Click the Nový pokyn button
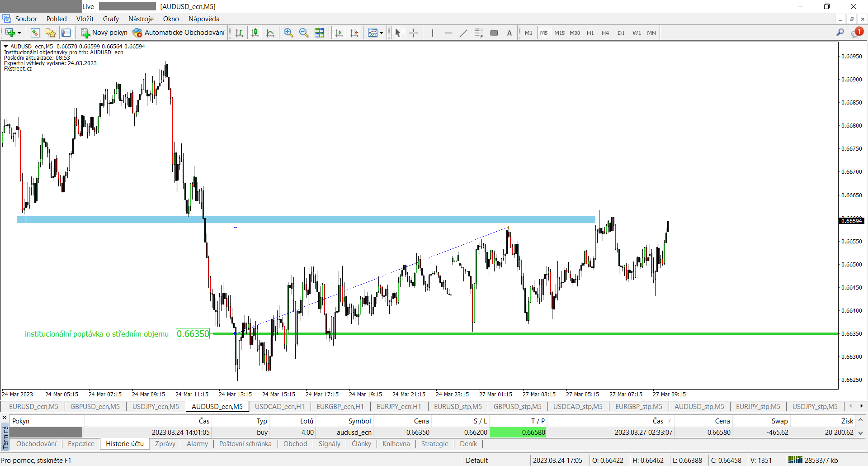The height and width of the screenshot is (466, 868). click(104, 33)
